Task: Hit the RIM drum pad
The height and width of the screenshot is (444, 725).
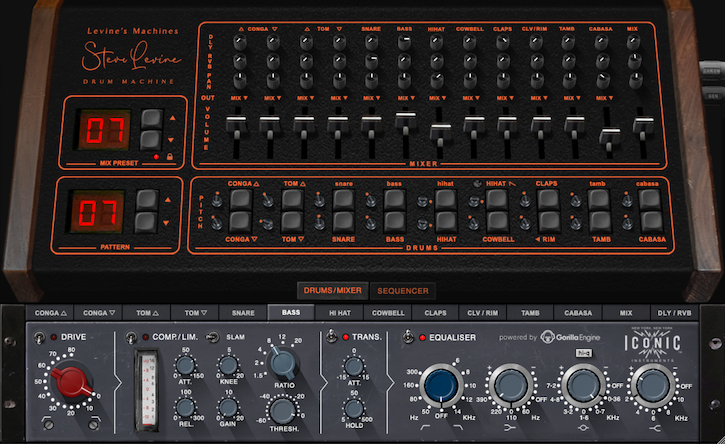Action: (548, 222)
